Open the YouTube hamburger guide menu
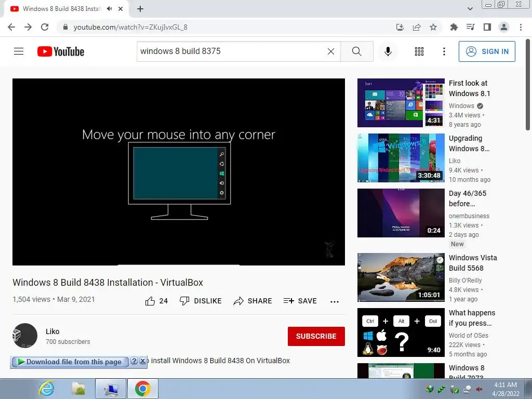 pos(19,51)
